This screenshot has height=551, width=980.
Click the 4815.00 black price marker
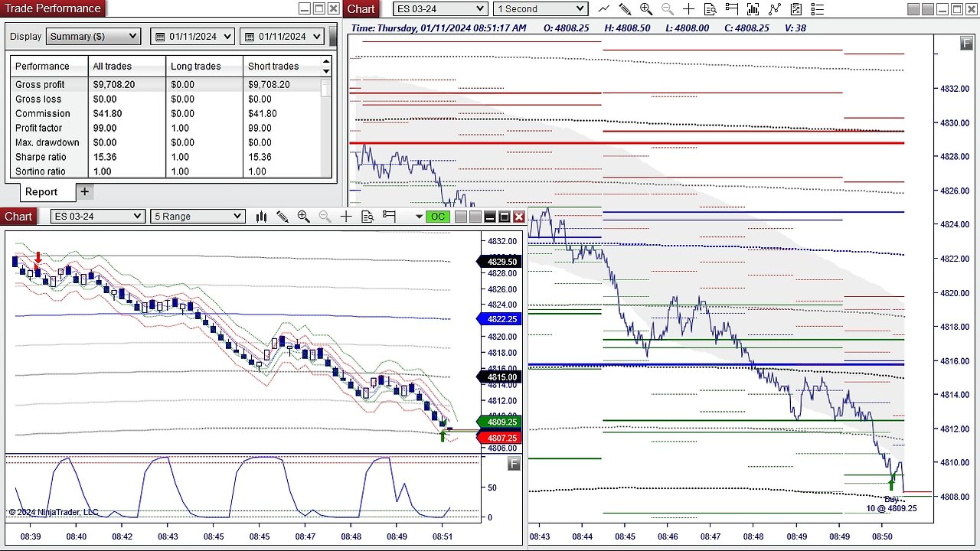point(498,377)
